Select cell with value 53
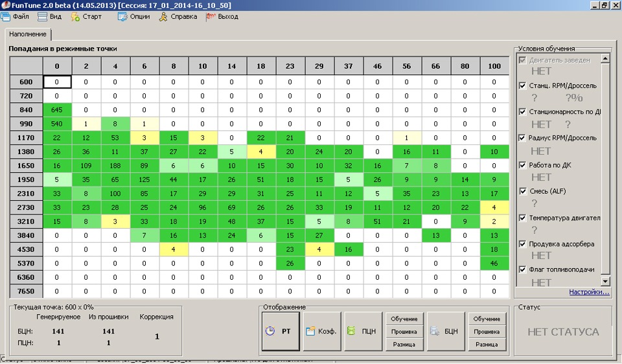622x364 pixels. tap(115, 137)
